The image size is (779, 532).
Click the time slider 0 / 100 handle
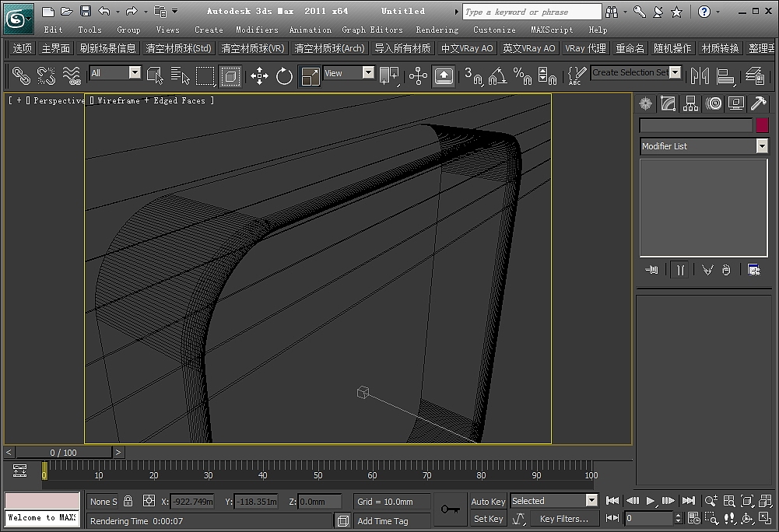pos(64,453)
